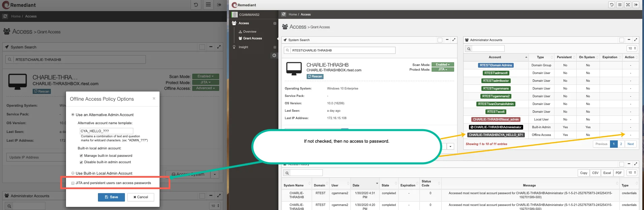
Task: Open Protect Mode JITA dropdown in right window
Action: pyautogui.click(x=443, y=70)
